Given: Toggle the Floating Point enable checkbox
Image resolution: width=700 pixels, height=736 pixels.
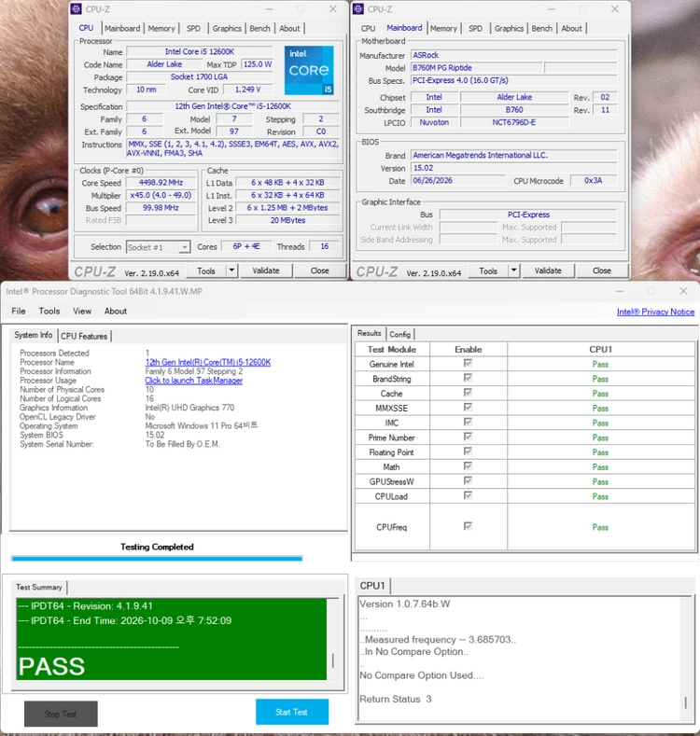Looking at the screenshot, I should 468,451.
